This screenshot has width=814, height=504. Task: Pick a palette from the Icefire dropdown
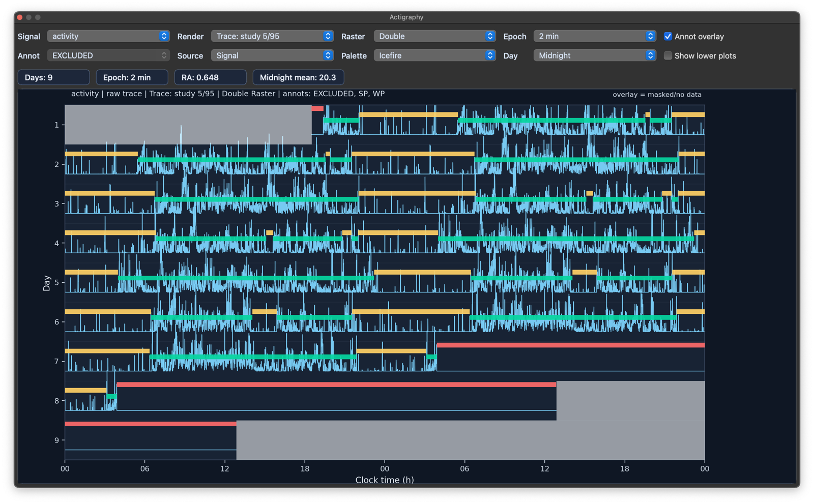pyautogui.click(x=434, y=55)
